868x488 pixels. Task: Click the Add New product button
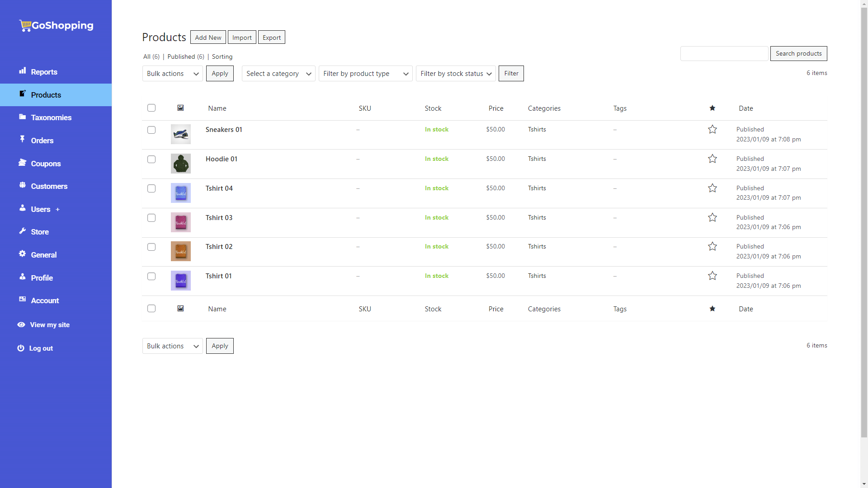coord(208,37)
